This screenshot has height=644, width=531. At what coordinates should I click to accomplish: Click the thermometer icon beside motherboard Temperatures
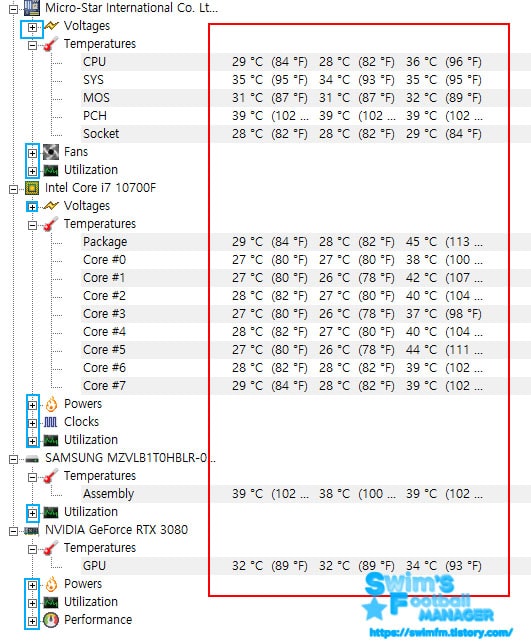51,44
